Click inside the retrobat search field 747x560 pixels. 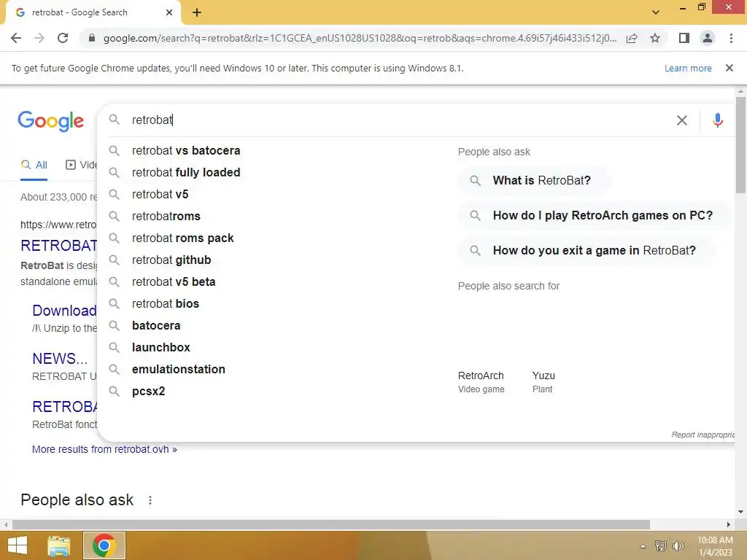pos(391,120)
